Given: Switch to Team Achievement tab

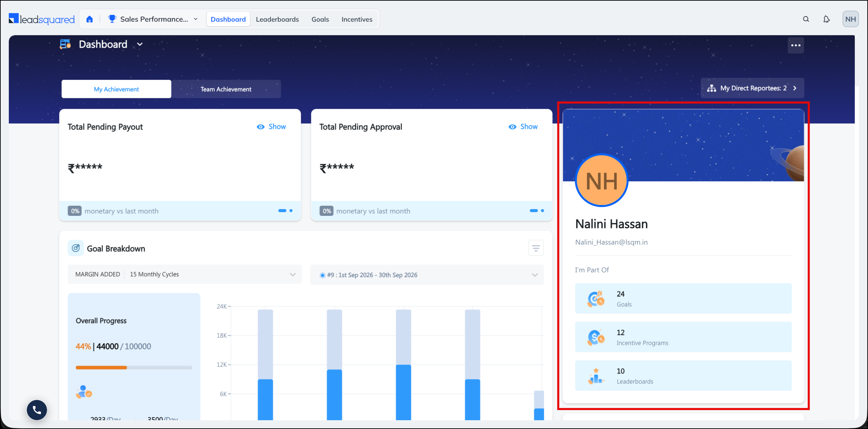Looking at the screenshot, I should click(226, 89).
